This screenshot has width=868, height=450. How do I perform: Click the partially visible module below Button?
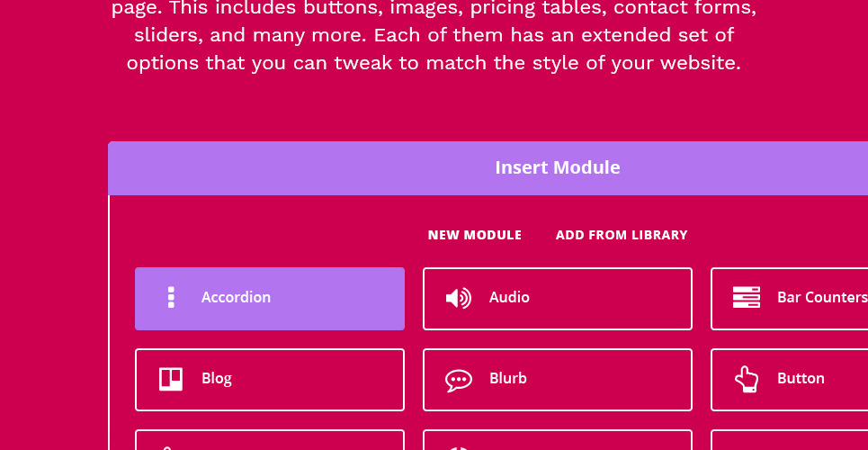click(789, 440)
